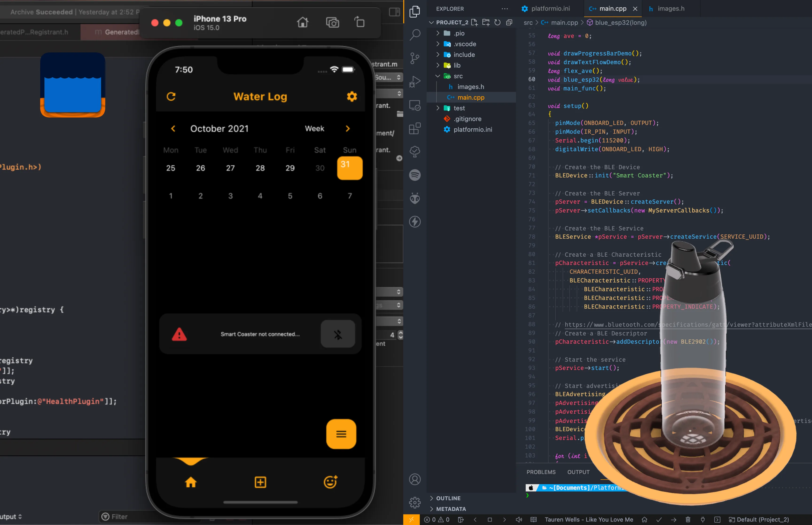The width and height of the screenshot is (812, 525).
Task: Tap the orange floating menu button
Action: 341,434
